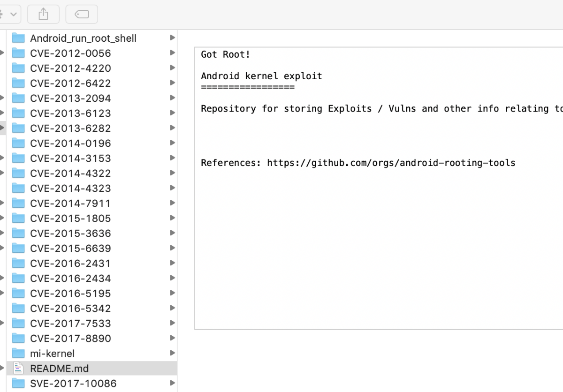Select the README.md file icon
Screen dimensions: 563x392
pyautogui.click(x=18, y=368)
